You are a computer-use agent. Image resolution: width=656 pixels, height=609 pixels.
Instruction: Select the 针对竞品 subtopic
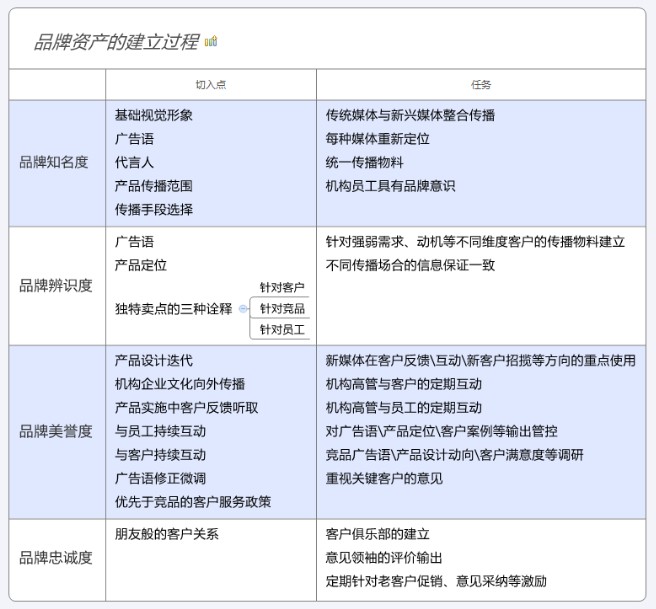pos(282,309)
